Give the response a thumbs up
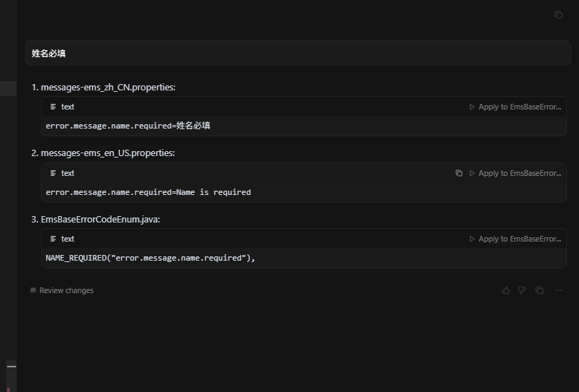The height and width of the screenshot is (392, 579). tap(506, 290)
